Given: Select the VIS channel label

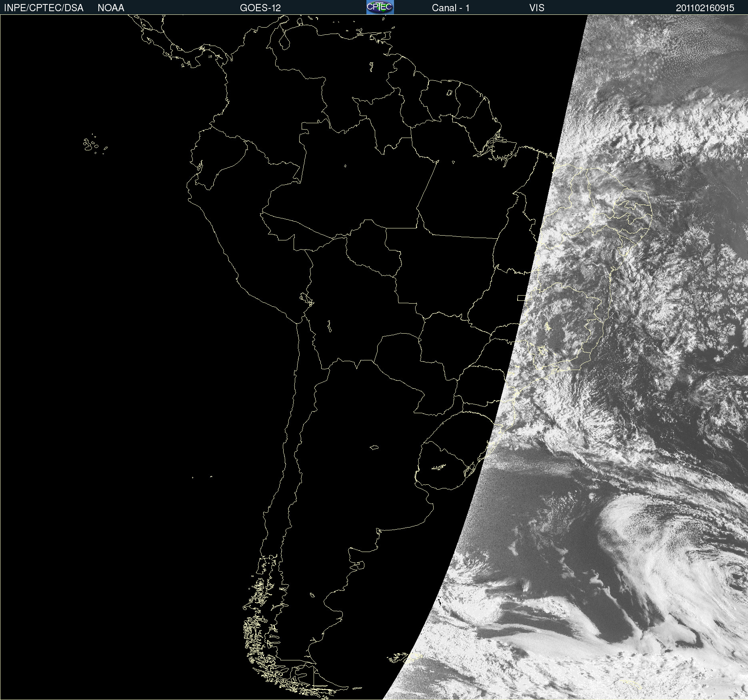Looking at the screenshot, I should tap(537, 8).
